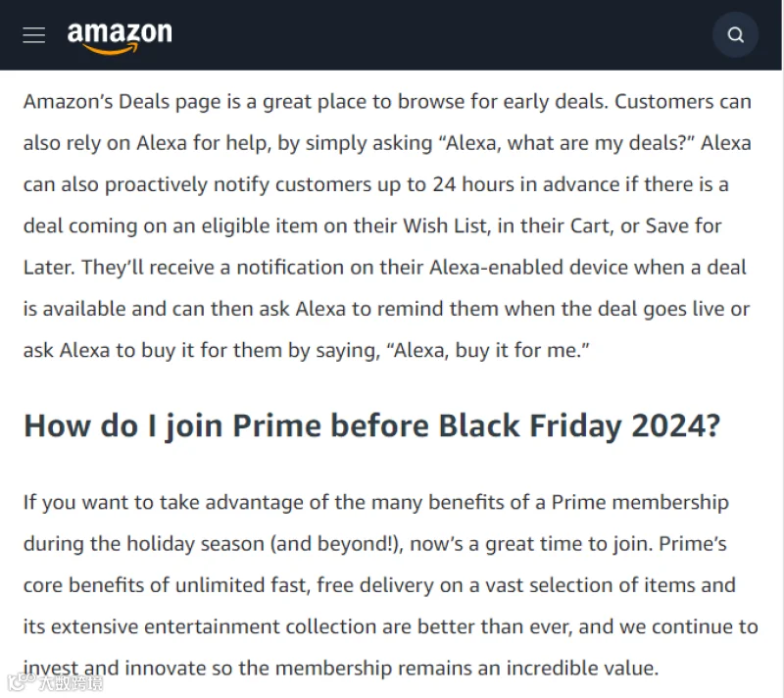Screen dimensions: 784x698
Task: Click the orange smile arrow under amazon
Action: point(110,48)
